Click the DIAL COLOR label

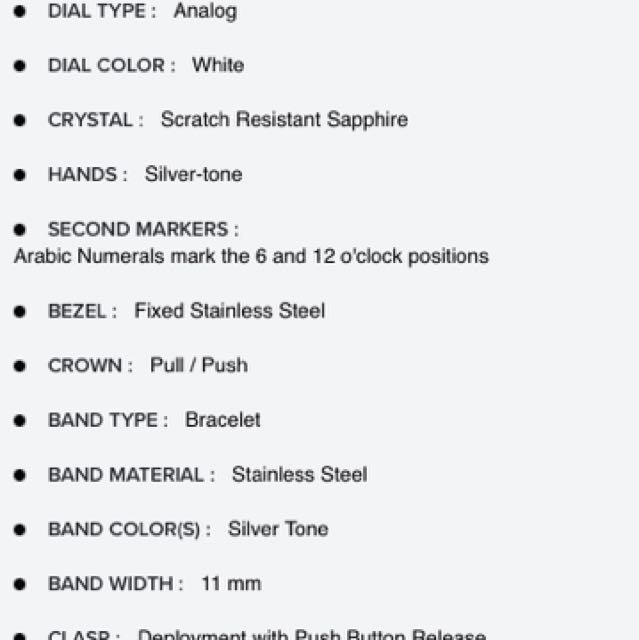(111, 65)
